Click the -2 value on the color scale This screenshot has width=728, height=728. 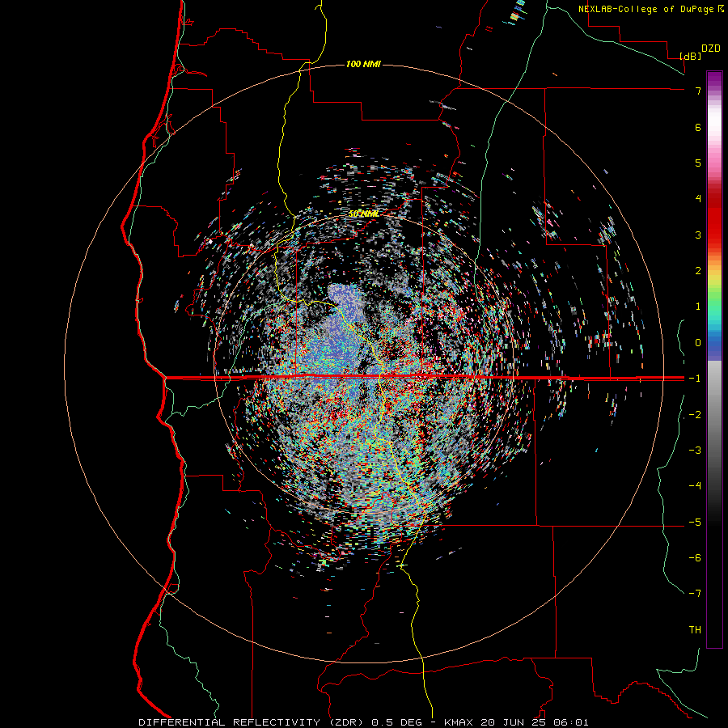point(695,415)
